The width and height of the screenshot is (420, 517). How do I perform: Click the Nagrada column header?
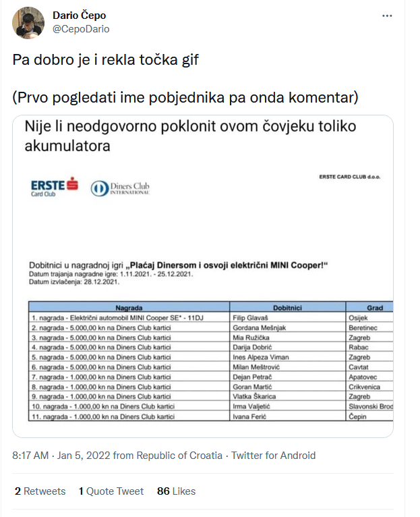point(128,307)
